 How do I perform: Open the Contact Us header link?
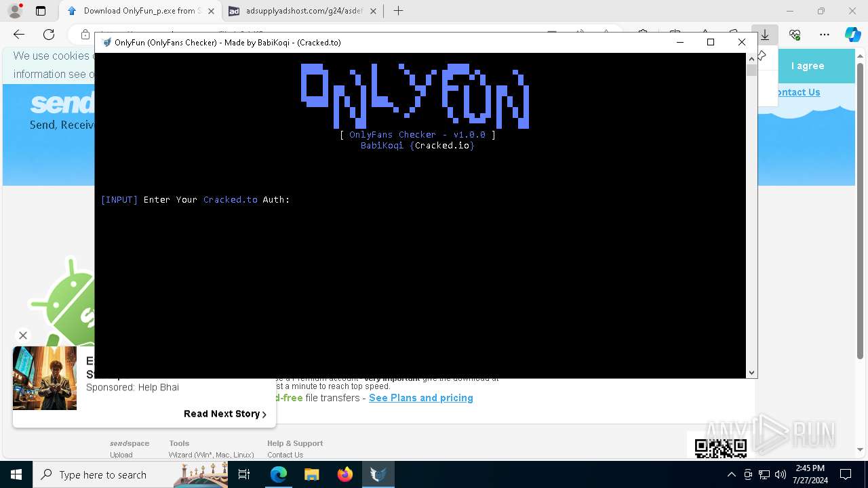tap(798, 92)
